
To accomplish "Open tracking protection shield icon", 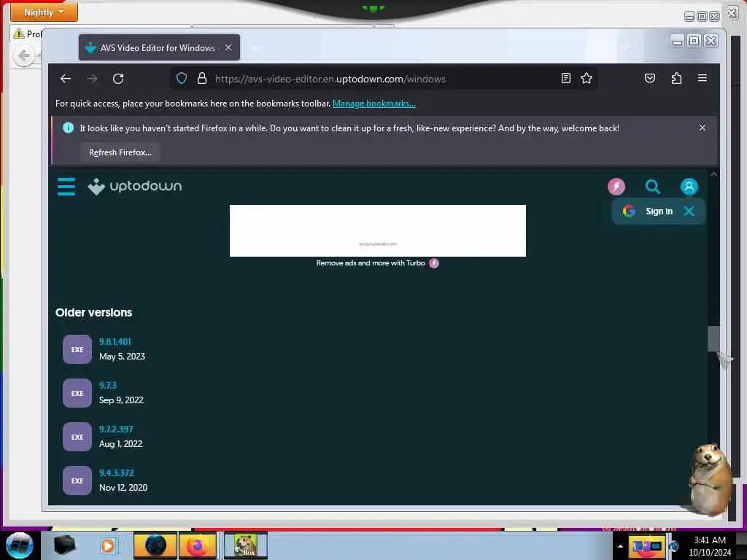I will pyautogui.click(x=182, y=78).
